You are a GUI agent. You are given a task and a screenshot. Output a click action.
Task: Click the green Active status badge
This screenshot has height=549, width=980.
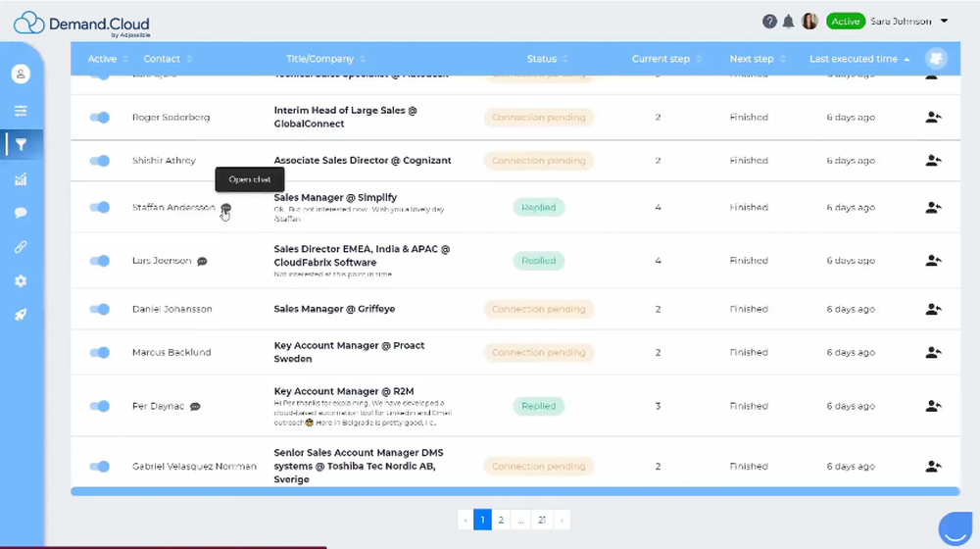coord(846,22)
